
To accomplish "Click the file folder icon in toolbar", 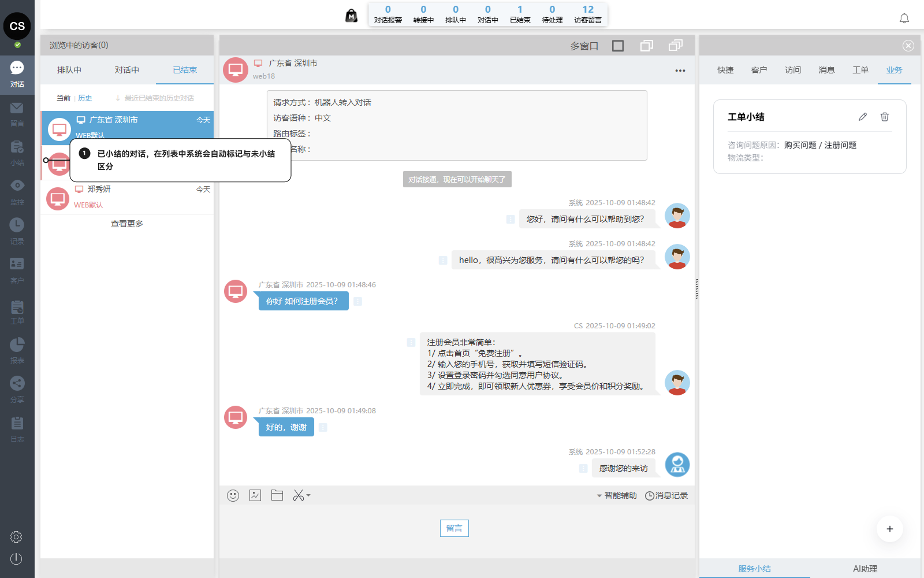I will click(x=277, y=495).
